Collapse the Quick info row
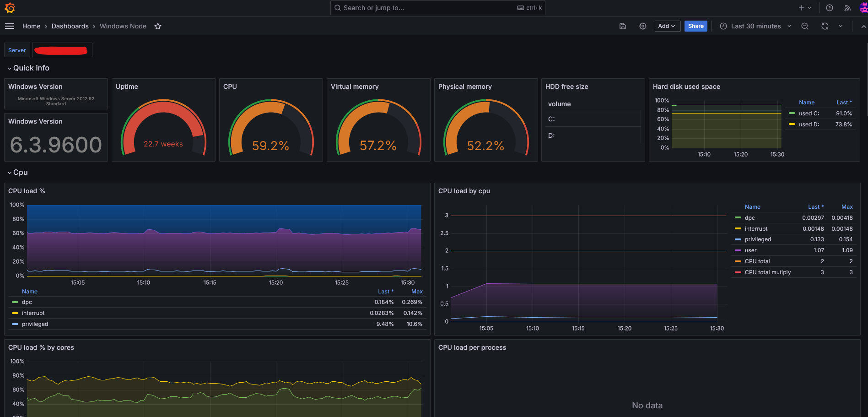This screenshot has height=417, width=868. [x=28, y=68]
